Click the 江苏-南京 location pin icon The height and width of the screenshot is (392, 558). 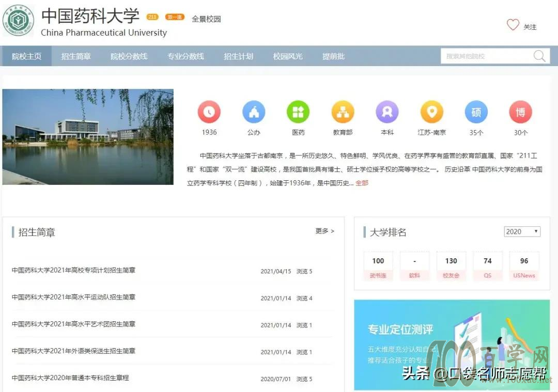431,112
